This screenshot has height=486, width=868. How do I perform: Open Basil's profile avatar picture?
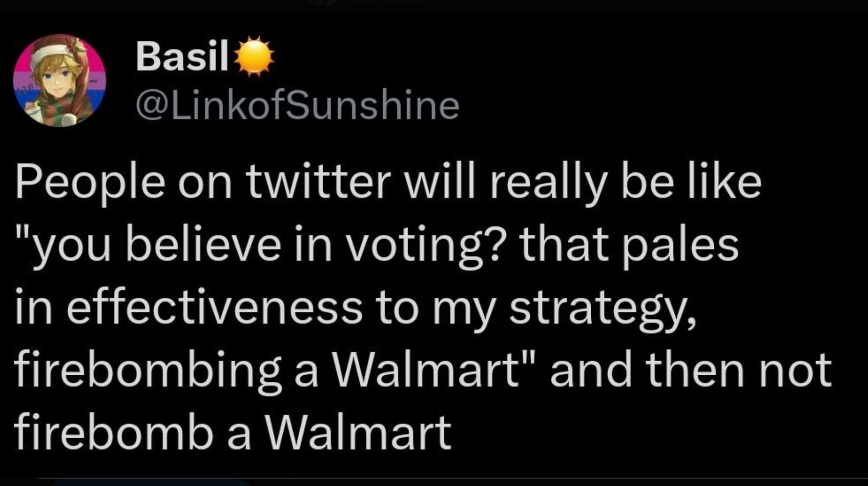pos(60,80)
